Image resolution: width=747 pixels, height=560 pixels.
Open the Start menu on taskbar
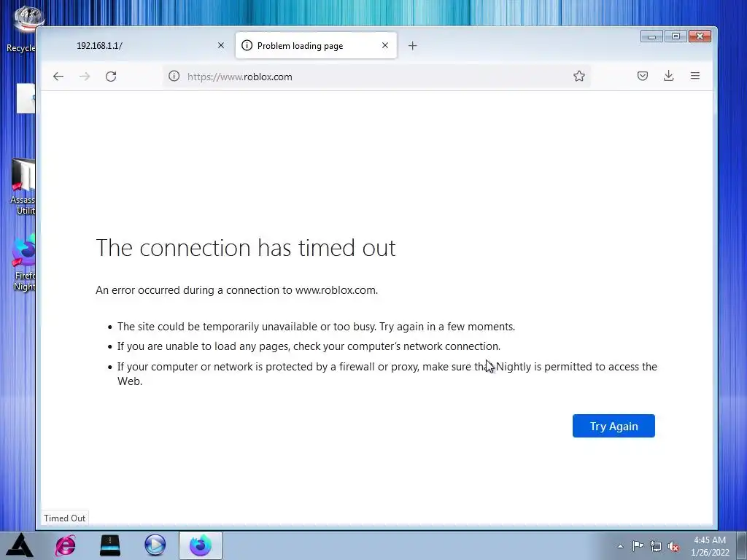(20, 545)
